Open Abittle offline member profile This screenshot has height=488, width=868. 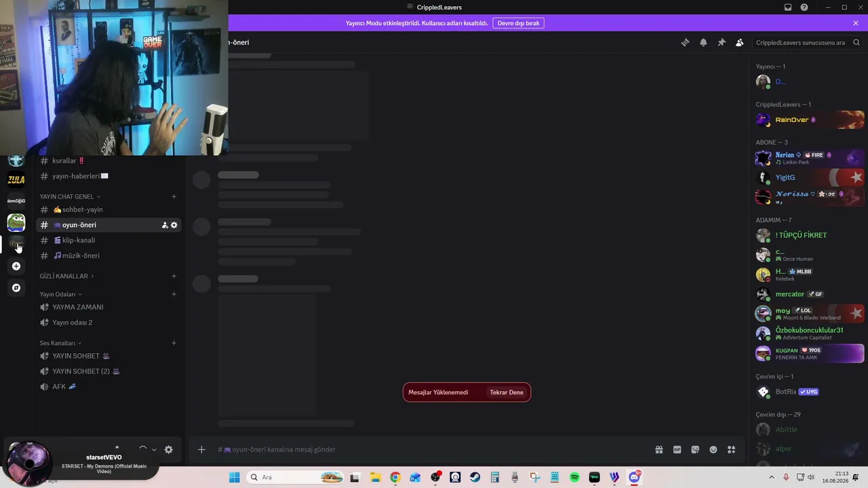pyautogui.click(x=810, y=430)
